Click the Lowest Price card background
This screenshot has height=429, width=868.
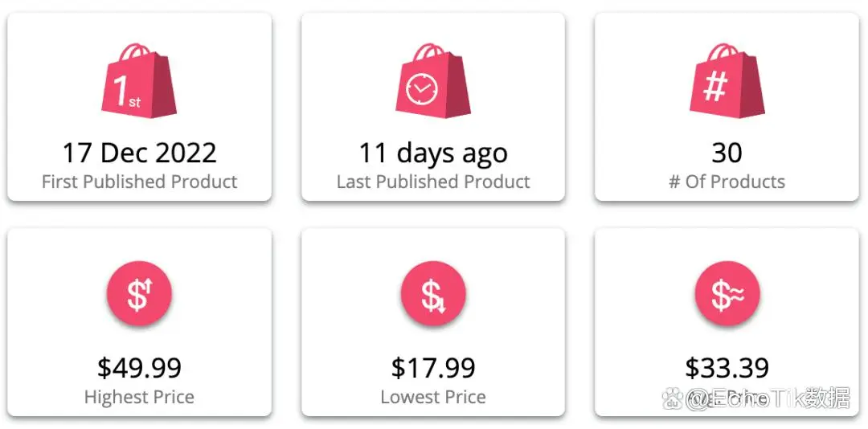433,322
